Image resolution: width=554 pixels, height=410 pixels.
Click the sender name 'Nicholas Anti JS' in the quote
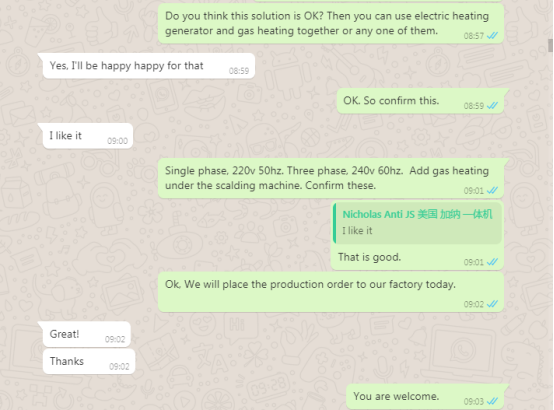(417, 214)
